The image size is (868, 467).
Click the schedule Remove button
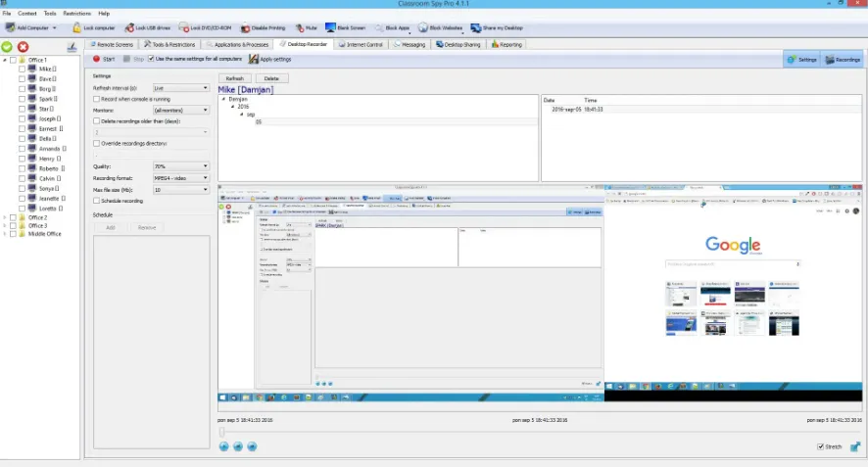pos(147,227)
